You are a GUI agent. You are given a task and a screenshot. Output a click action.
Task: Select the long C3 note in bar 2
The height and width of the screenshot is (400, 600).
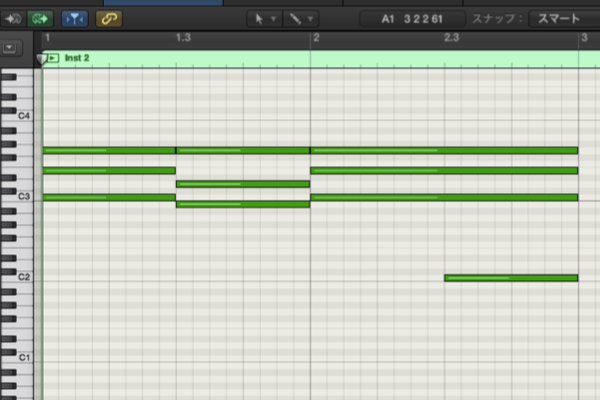(444, 198)
